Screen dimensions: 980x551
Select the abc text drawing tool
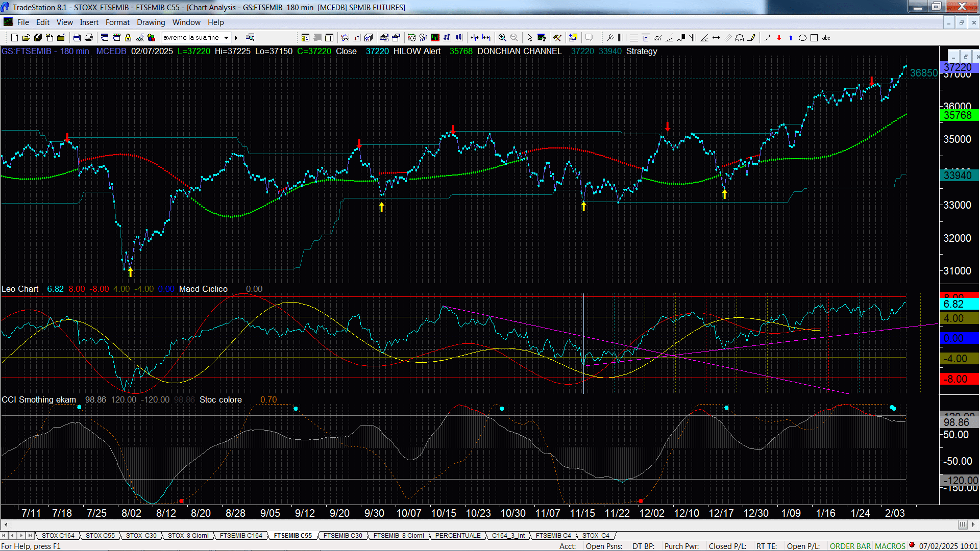[x=826, y=38]
